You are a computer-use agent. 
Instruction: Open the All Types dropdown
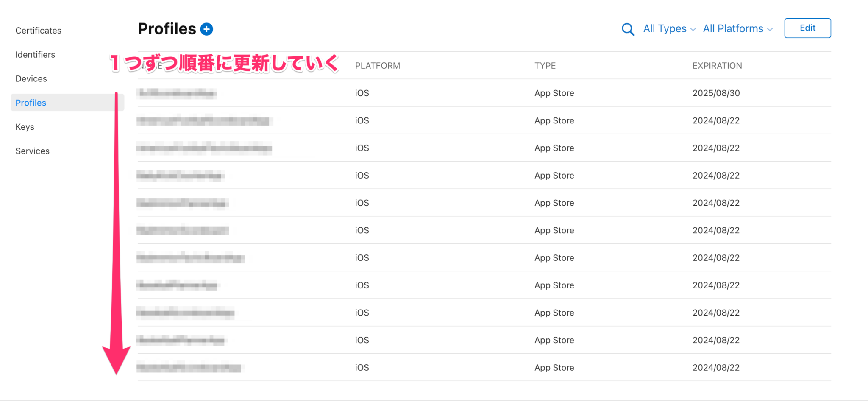pyautogui.click(x=665, y=29)
